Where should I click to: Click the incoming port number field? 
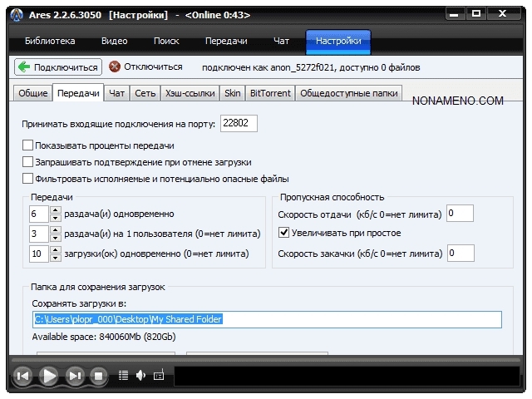pos(239,124)
